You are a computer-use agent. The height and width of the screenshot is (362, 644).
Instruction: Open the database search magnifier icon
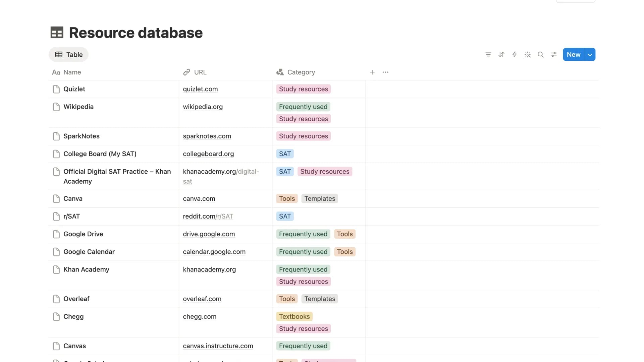coord(540,54)
